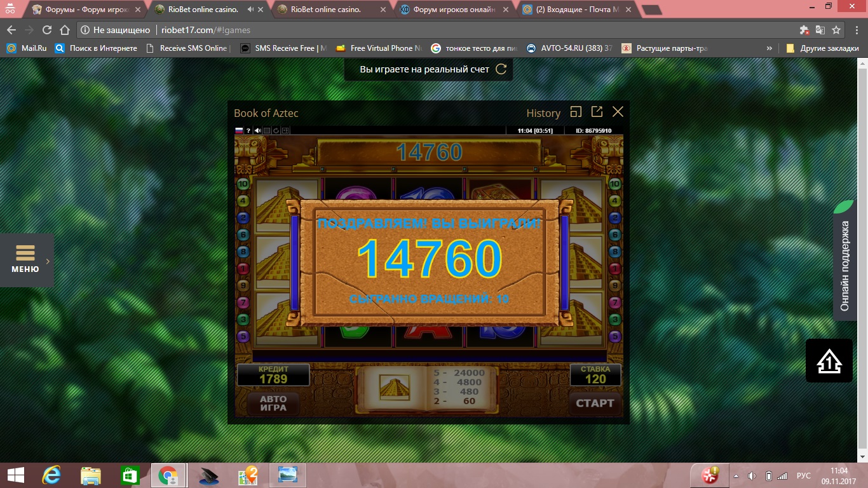Expand the hidden bookmarks chevron

(770, 48)
